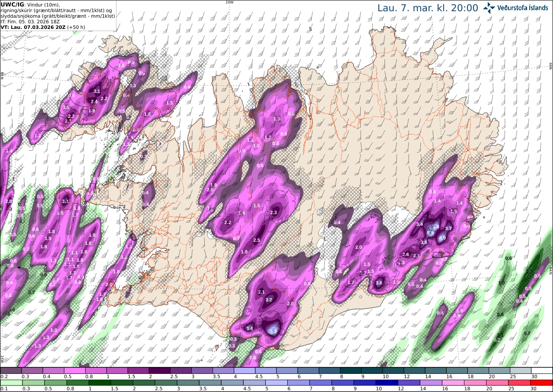Click the 5.9 snowfall value on the map

coord(430,233)
